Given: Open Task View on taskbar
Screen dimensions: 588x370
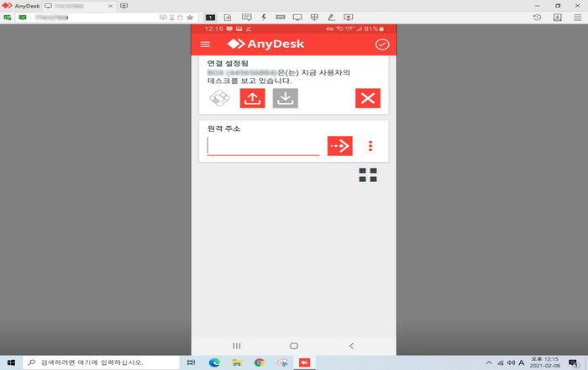Looking at the screenshot, I should [192, 362].
